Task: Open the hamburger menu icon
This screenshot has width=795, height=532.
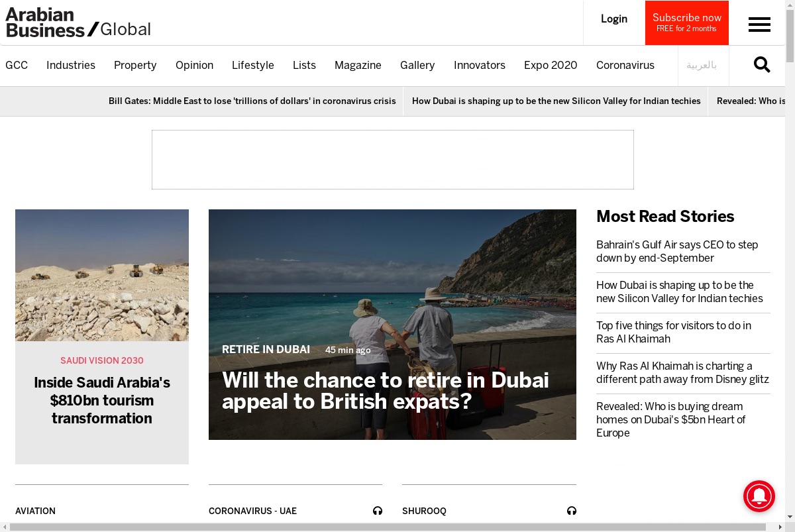Action: click(759, 25)
